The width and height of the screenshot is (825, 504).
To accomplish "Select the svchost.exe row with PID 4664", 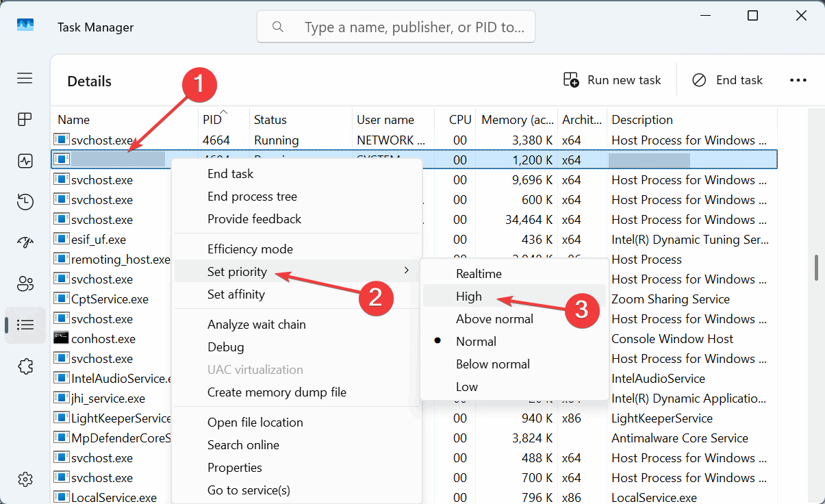I will point(414,140).
